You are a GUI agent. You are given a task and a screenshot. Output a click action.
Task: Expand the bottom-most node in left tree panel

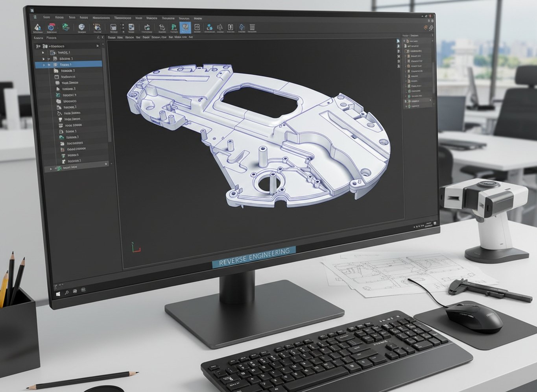coord(51,168)
